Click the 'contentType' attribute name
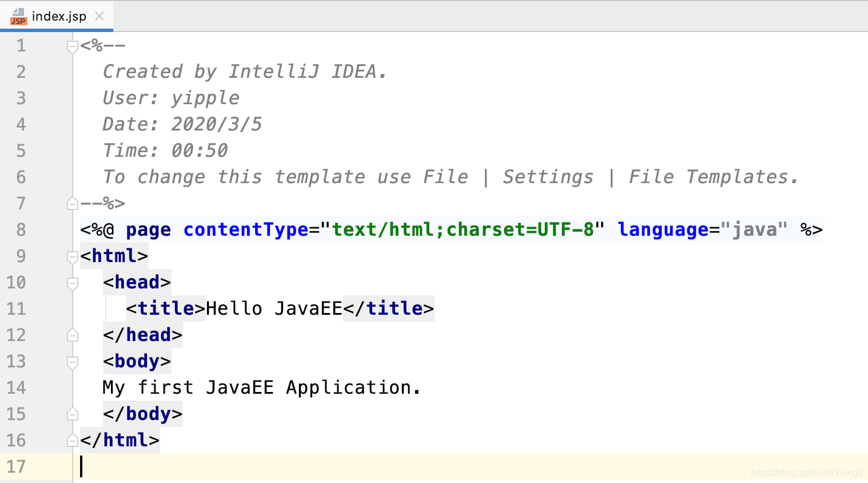 (246, 229)
